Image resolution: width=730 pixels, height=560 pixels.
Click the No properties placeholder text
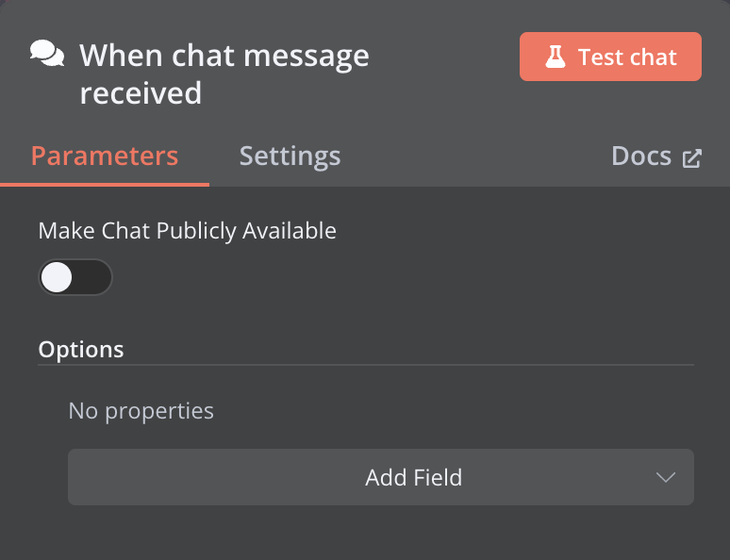click(141, 411)
